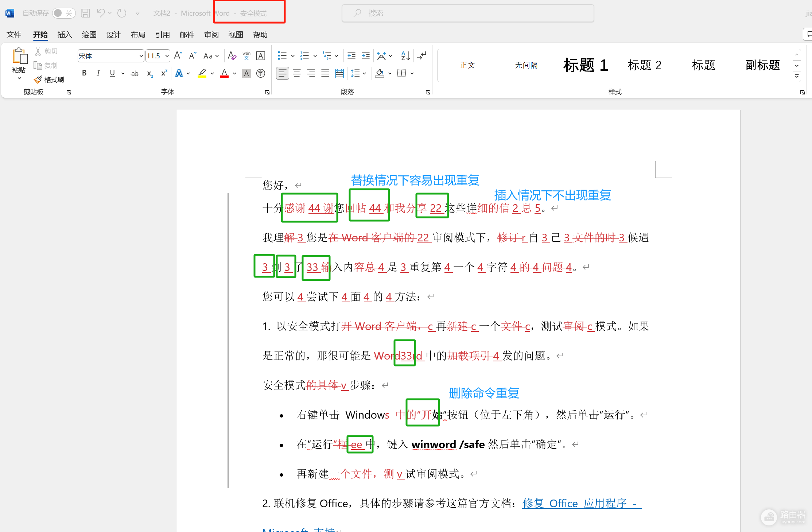
Task: Toggle character shading icon
Action: pyautogui.click(x=246, y=73)
